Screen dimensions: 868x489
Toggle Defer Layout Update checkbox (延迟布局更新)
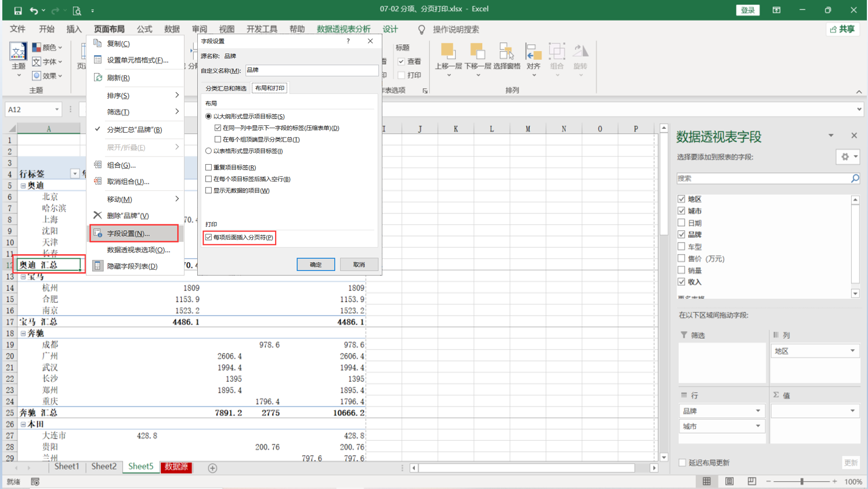682,463
